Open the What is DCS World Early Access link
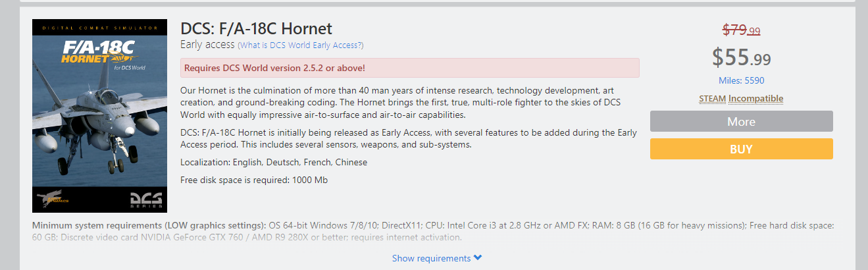This screenshot has height=270, width=868. click(x=301, y=45)
